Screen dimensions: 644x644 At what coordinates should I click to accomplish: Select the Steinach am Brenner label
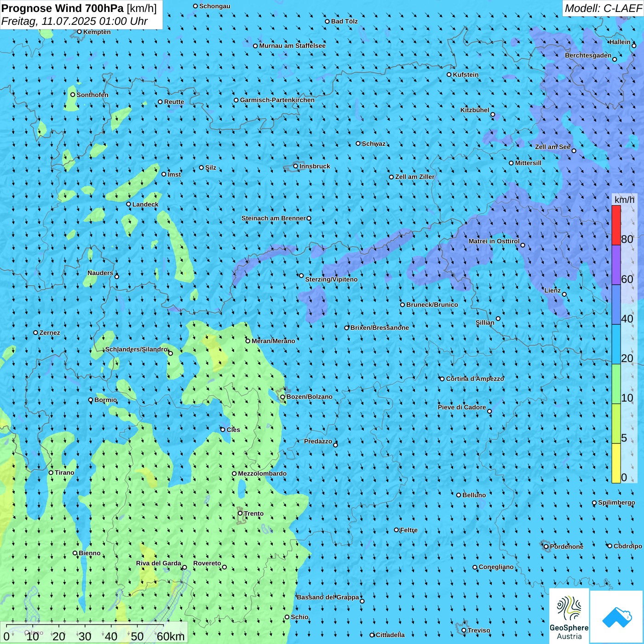(x=274, y=218)
